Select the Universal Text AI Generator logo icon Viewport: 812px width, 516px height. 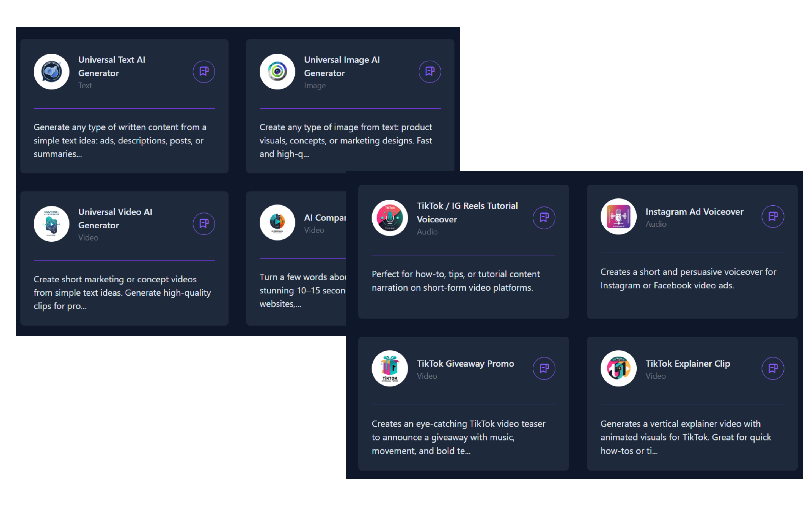click(x=51, y=72)
